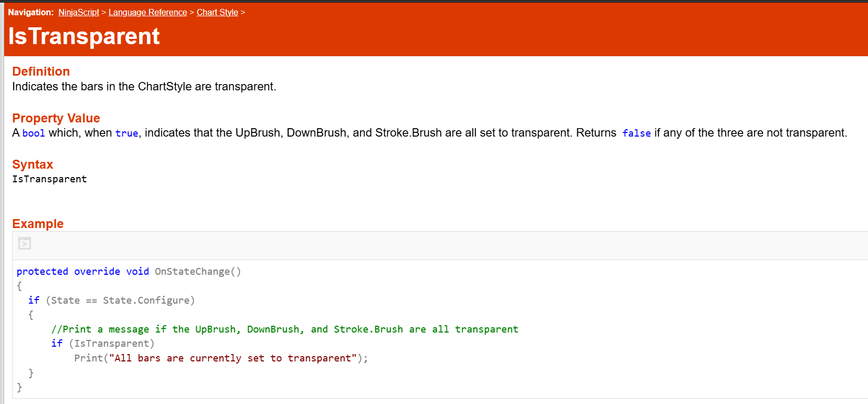This screenshot has width=868, height=404.
Task: Click the blue 'false' keyword in the description
Action: [x=636, y=133]
